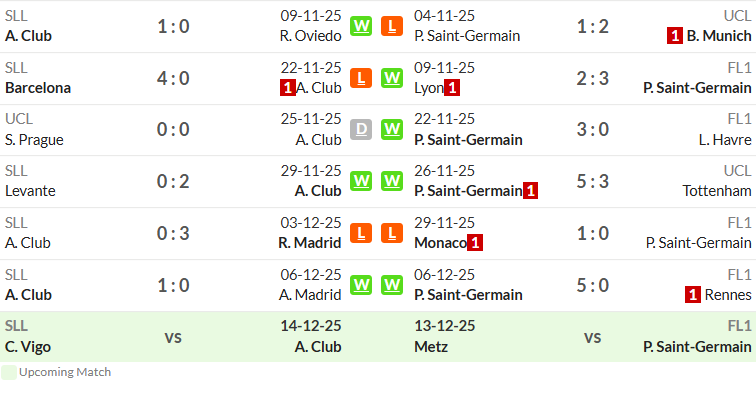Click the Upcoming Match legend swatch
The width and height of the screenshot is (756, 397).
tap(9, 372)
